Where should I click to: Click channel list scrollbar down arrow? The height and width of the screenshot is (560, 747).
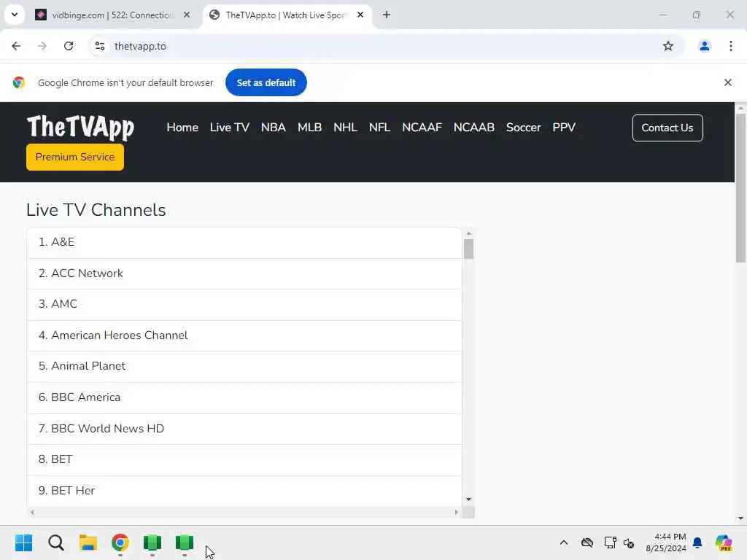[x=469, y=499]
